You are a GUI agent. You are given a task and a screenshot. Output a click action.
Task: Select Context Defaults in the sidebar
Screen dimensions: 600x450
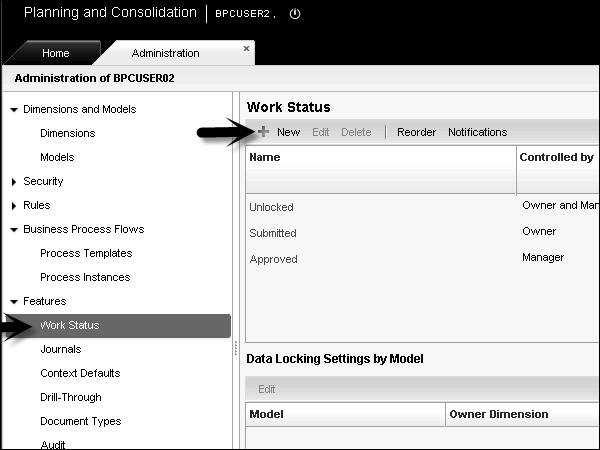pyautogui.click(x=80, y=373)
